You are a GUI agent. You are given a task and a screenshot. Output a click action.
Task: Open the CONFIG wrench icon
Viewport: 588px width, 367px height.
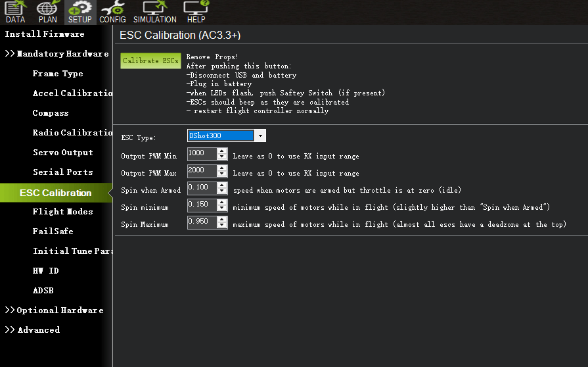(112, 12)
